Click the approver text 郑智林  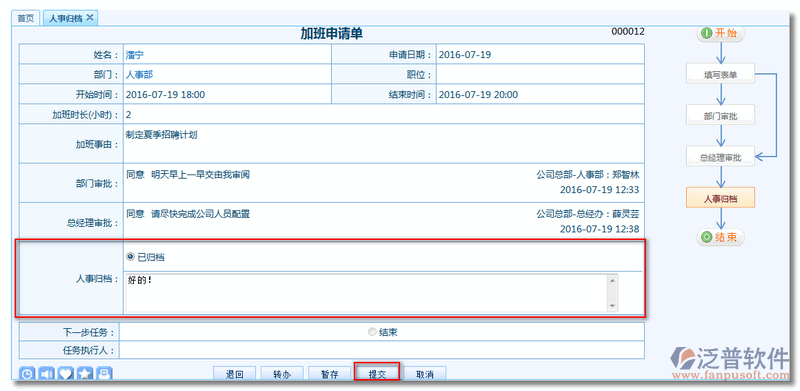(x=626, y=175)
